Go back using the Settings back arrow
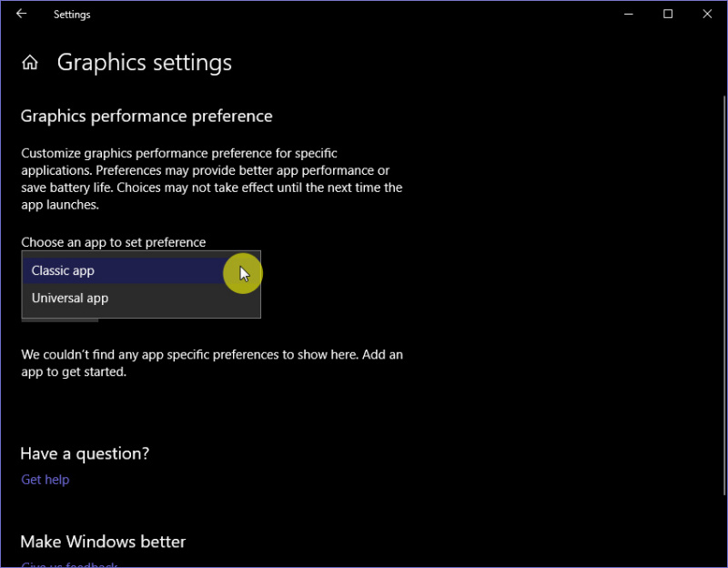Screen dimensions: 728x568 (21, 14)
